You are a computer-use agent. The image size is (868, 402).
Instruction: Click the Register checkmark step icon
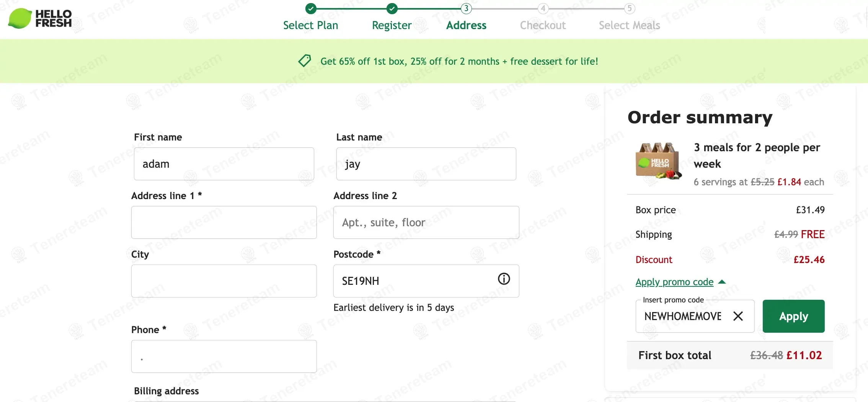[392, 8]
